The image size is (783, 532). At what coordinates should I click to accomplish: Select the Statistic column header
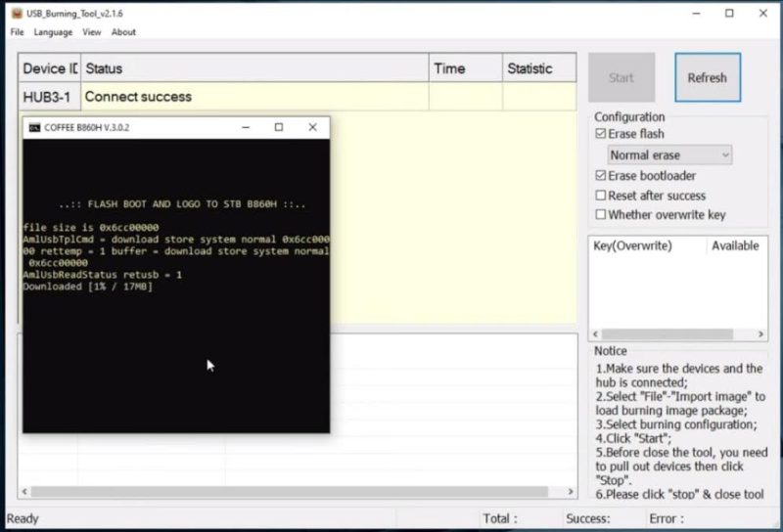tap(539, 68)
